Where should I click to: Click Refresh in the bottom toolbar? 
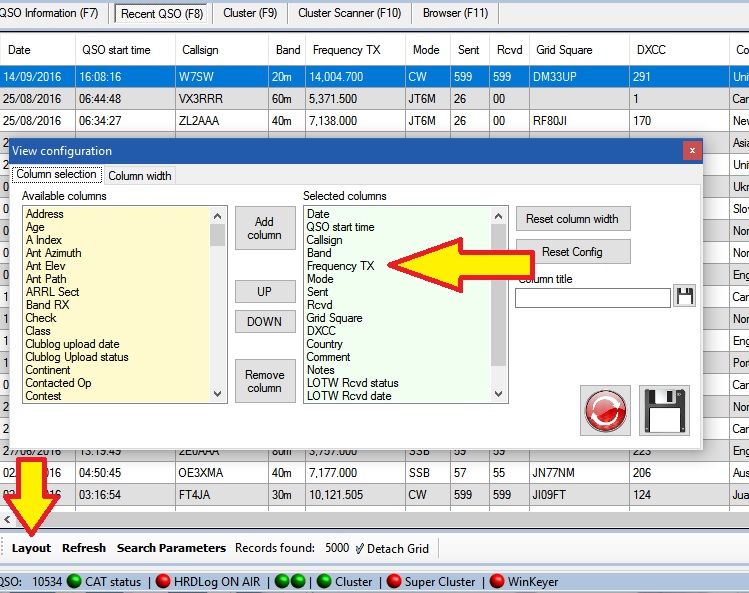[84, 548]
